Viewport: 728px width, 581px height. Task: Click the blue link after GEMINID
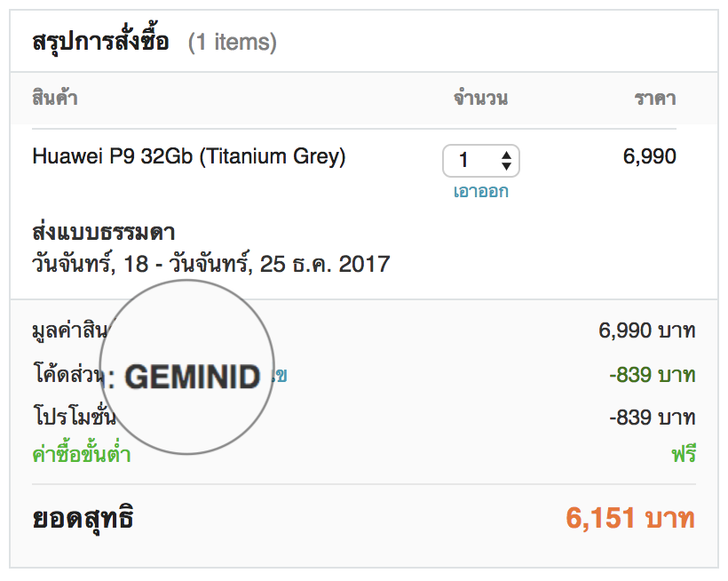pos(281,376)
